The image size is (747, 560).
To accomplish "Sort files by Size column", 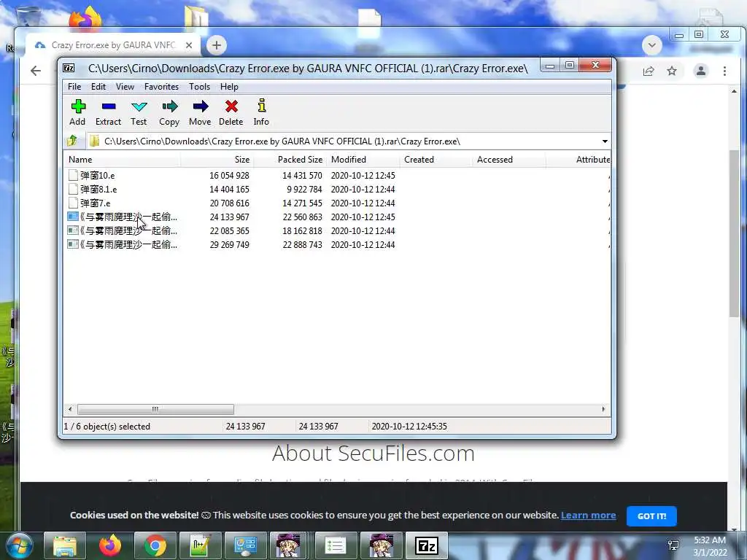I will coord(217,160).
